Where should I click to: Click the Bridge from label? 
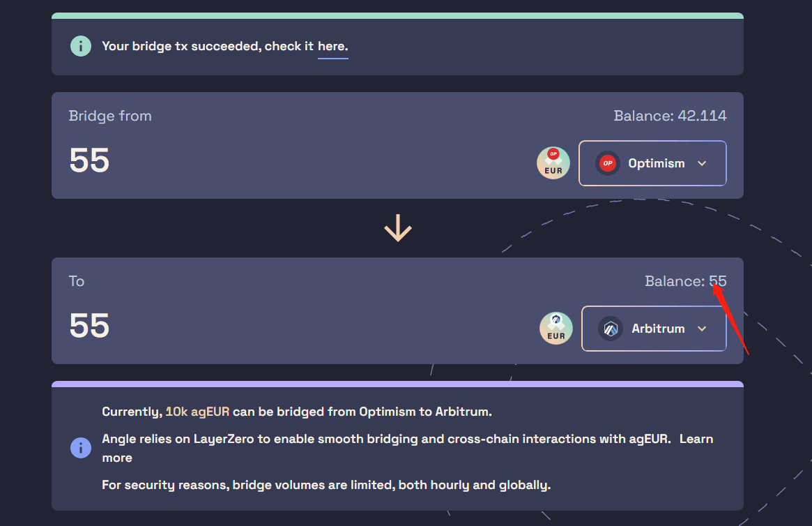point(110,116)
